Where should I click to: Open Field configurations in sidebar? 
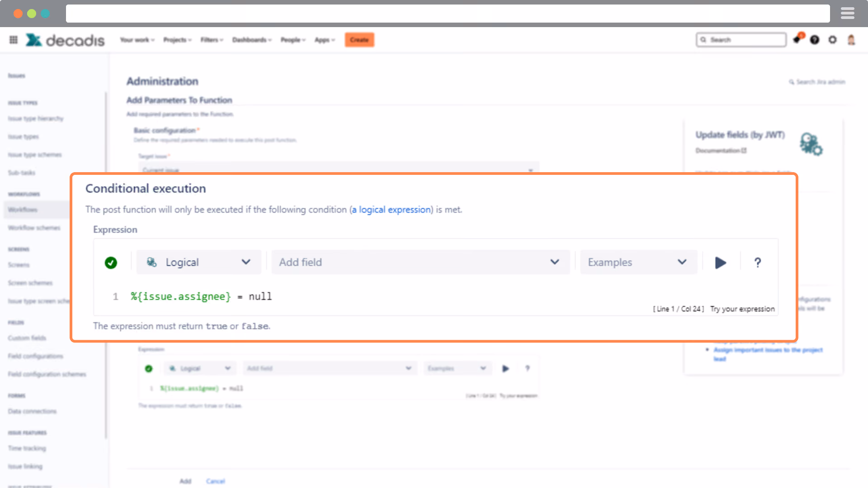coord(35,356)
